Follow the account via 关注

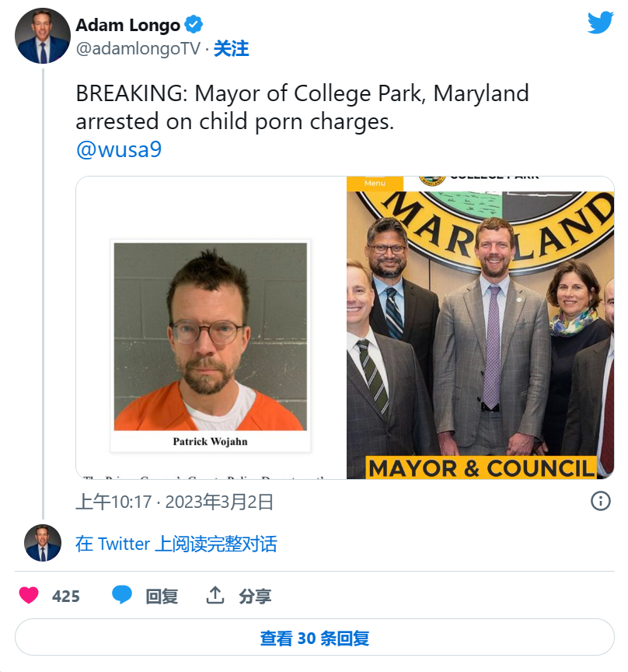pos(231,49)
